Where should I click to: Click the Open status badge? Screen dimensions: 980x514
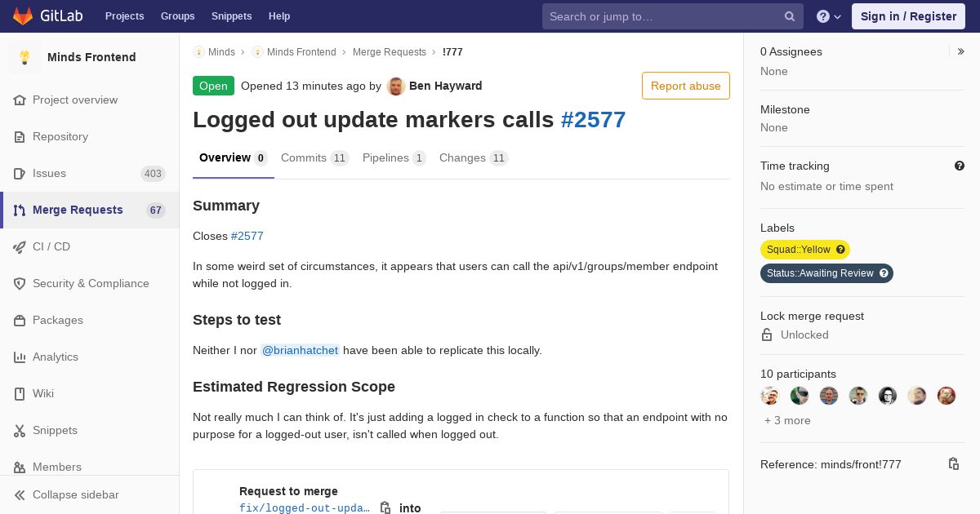[x=213, y=86]
